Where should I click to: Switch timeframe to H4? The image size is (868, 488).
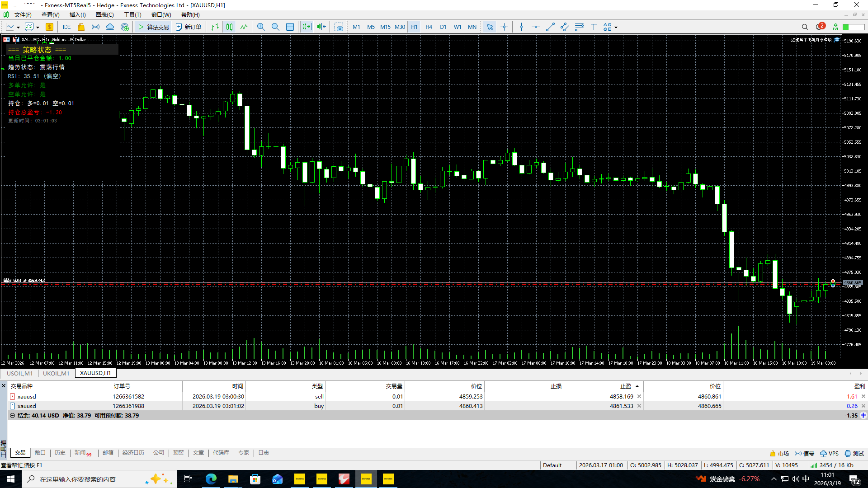pyautogui.click(x=429, y=27)
